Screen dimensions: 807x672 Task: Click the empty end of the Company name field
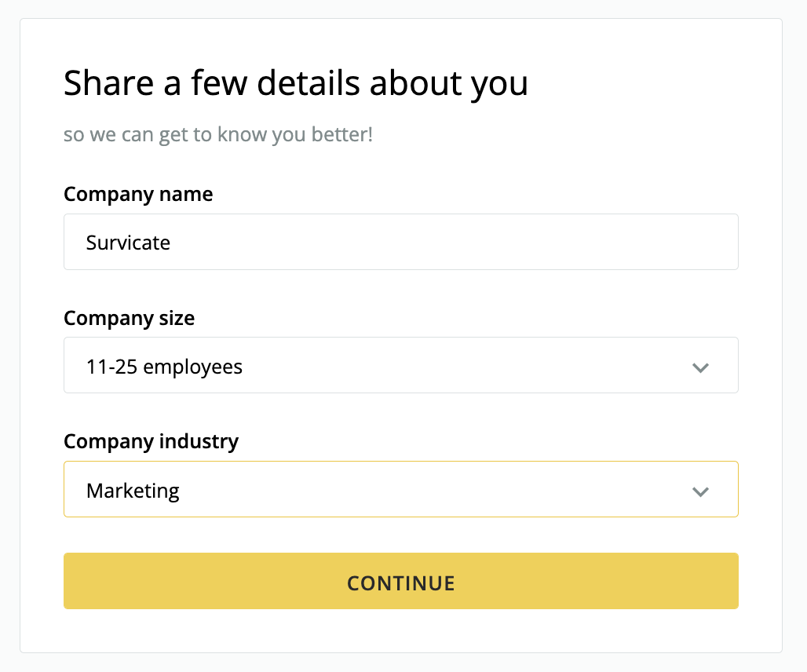[566, 242]
